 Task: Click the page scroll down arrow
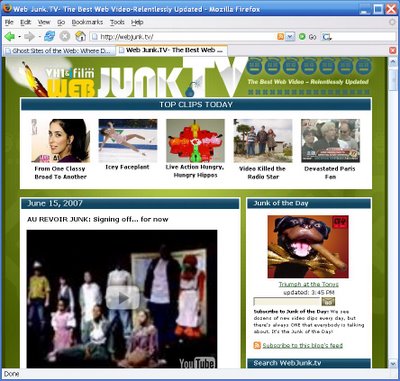(392, 364)
